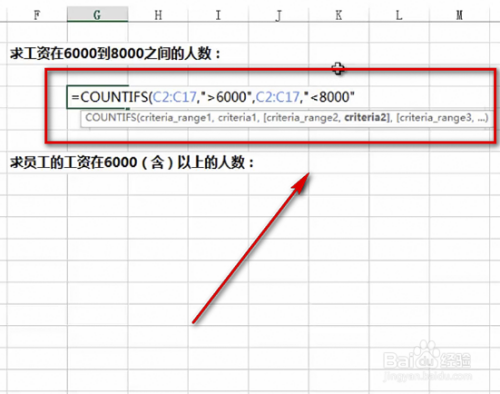The height and width of the screenshot is (394, 500).
Task: Click COUNTIFS function name in tooltip
Action: (111, 118)
